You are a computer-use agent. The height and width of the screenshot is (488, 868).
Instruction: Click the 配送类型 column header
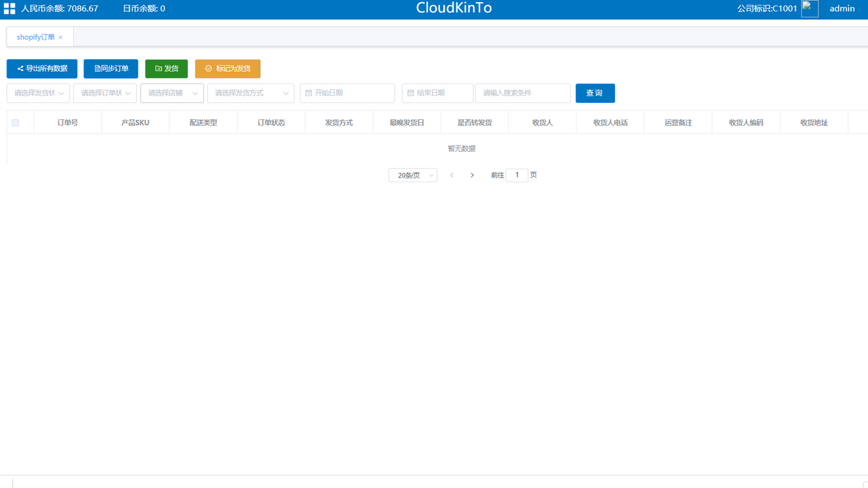[x=203, y=123]
